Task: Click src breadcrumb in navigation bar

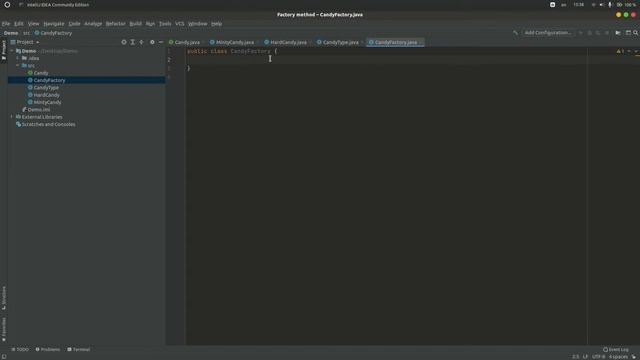Action: tap(26, 33)
